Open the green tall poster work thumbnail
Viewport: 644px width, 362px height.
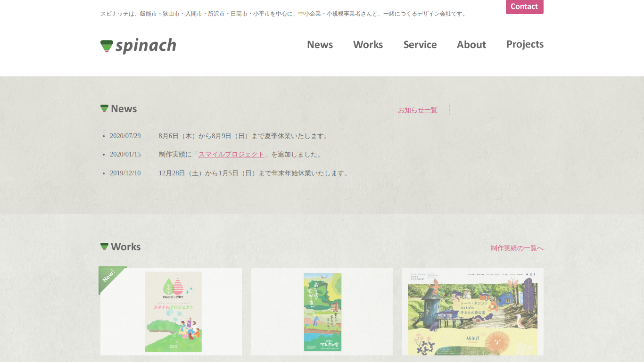[x=322, y=312]
